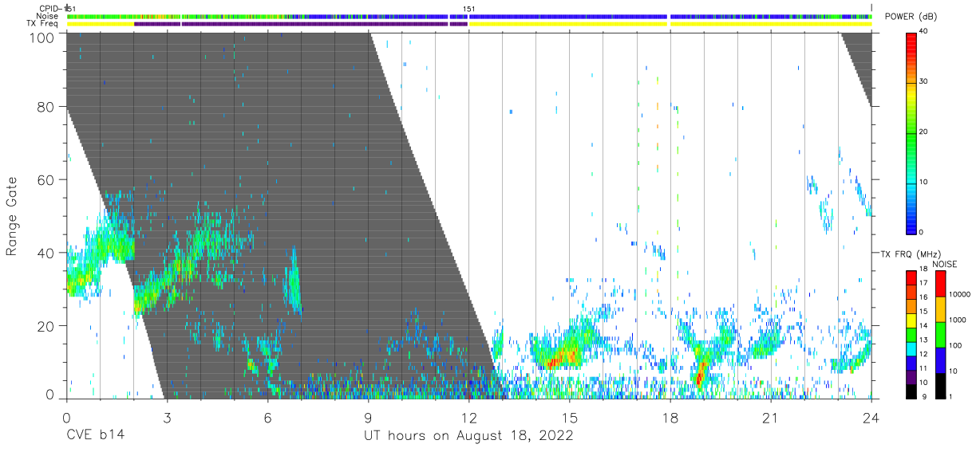Click the 'NOISE' legend title above noise scale
The height and width of the screenshot is (452, 980).
[946, 264]
